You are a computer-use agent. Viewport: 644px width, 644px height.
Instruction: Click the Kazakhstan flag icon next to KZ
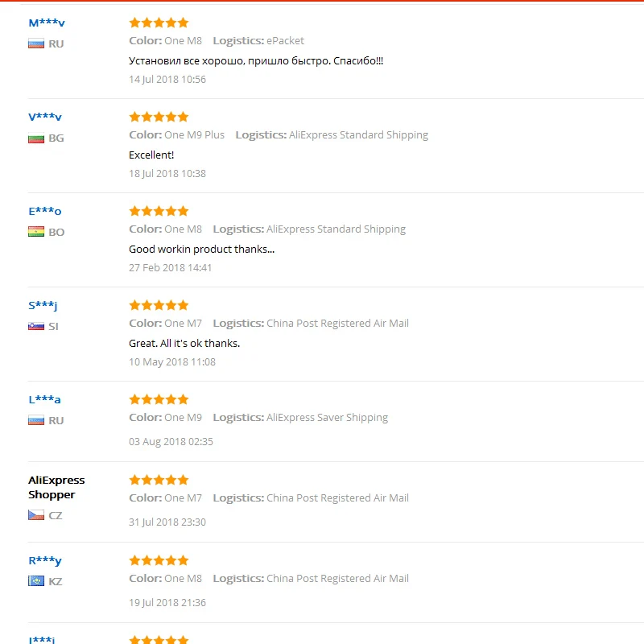(x=36, y=581)
